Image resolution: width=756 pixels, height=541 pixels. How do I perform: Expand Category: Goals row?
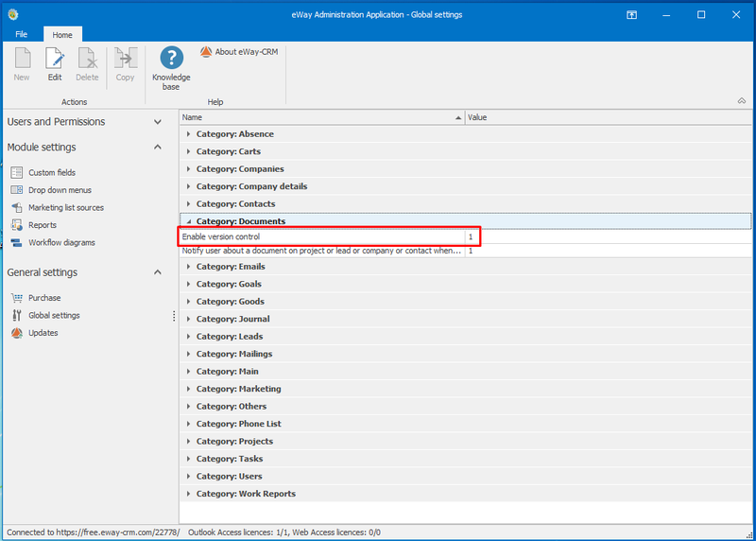(188, 284)
